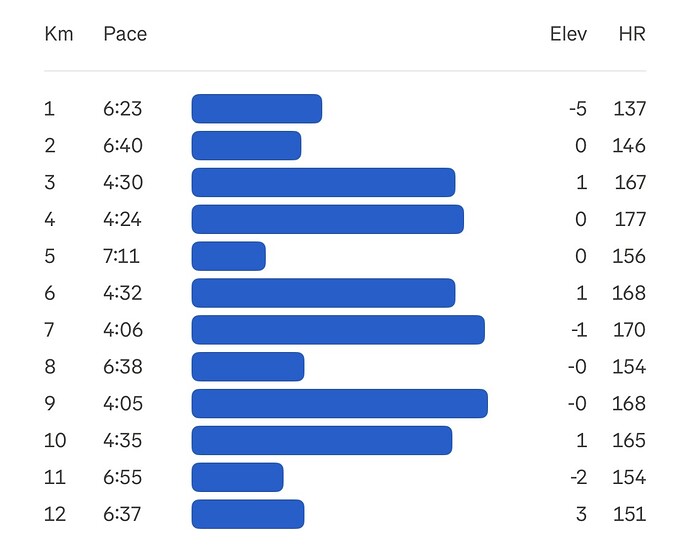Select the pace bar for kilometer 1
This screenshot has height=558, width=690.
pyautogui.click(x=257, y=109)
